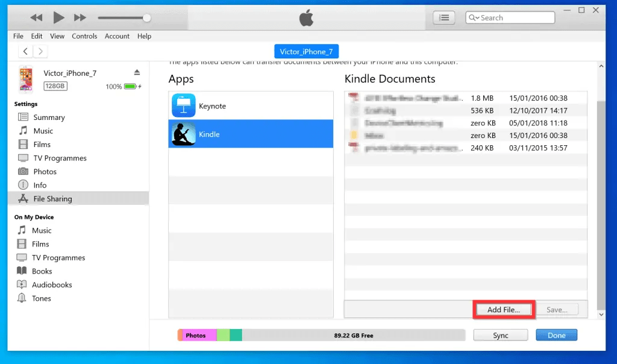This screenshot has height=364, width=617.
Task: Open the search filter dropdown arrow
Action: point(476,17)
